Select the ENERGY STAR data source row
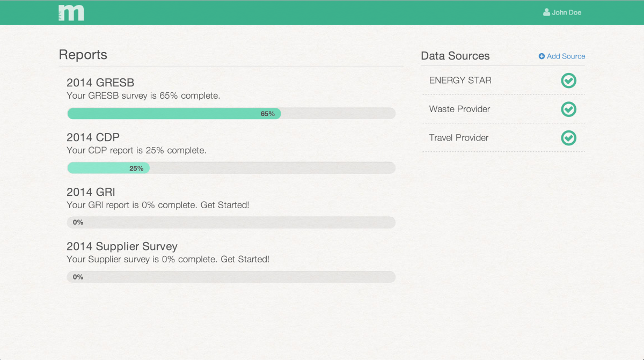Viewport: 644px width, 360px height. [503, 80]
